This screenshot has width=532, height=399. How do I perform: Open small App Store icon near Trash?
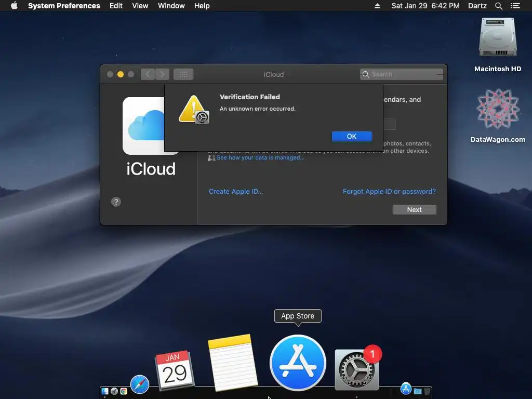(x=406, y=389)
